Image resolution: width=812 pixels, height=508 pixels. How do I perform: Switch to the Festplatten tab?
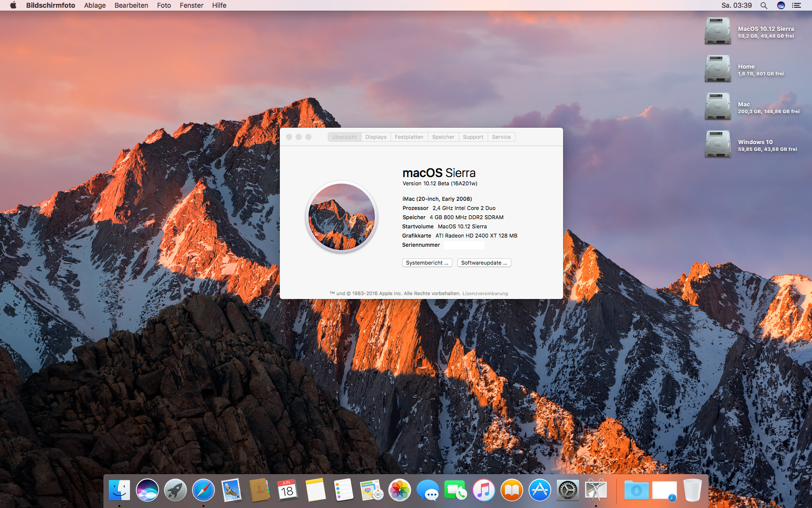coord(409,137)
